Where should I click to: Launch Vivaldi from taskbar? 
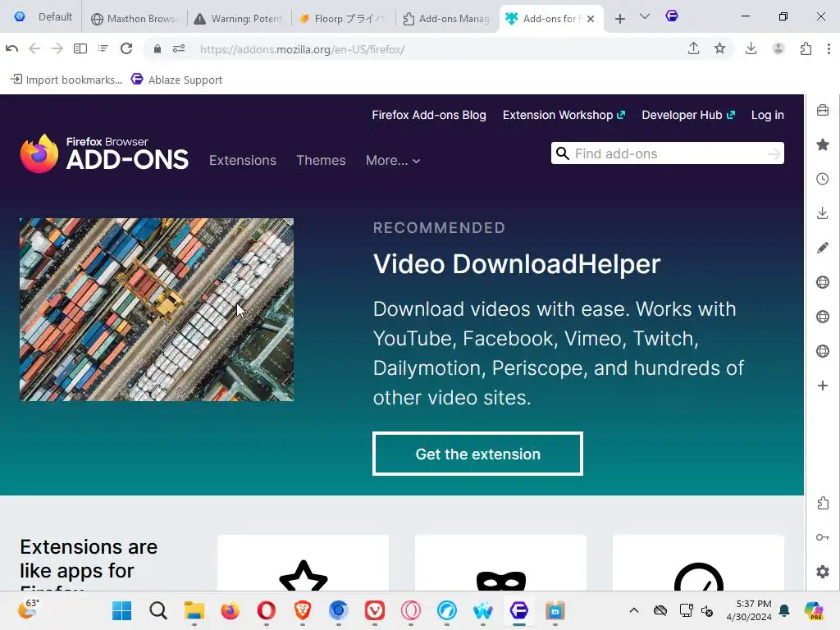pos(374,610)
